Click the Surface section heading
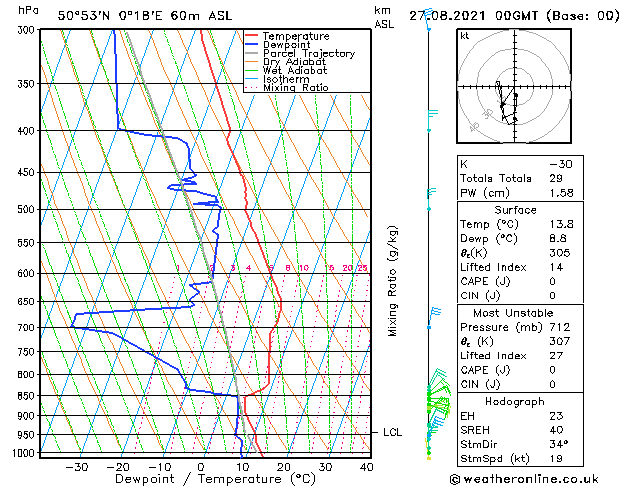The width and height of the screenshot is (629, 486). pyautogui.click(x=515, y=210)
